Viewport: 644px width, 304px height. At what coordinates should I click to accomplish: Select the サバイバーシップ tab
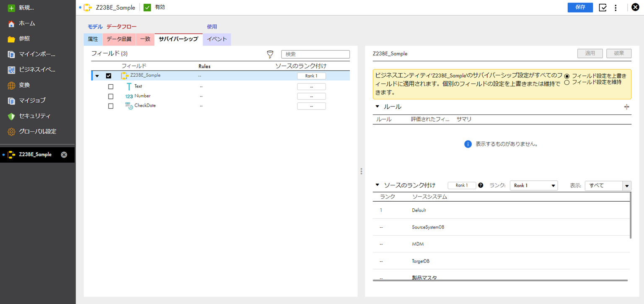(178, 39)
